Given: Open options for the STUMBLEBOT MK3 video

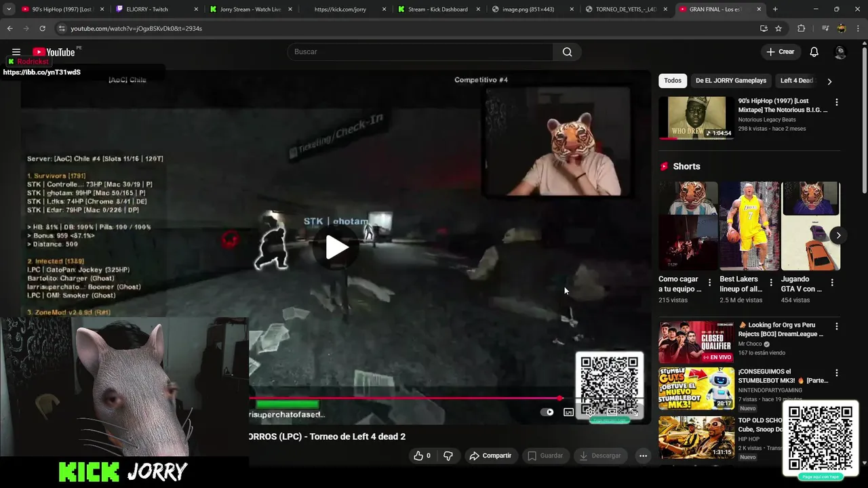Looking at the screenshot, I should (x=836, y=373).
